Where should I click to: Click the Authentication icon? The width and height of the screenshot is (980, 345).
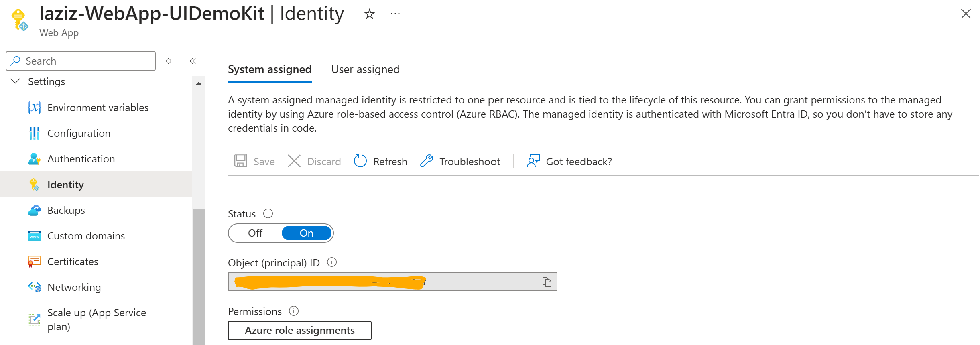click(x=35, y=159)
